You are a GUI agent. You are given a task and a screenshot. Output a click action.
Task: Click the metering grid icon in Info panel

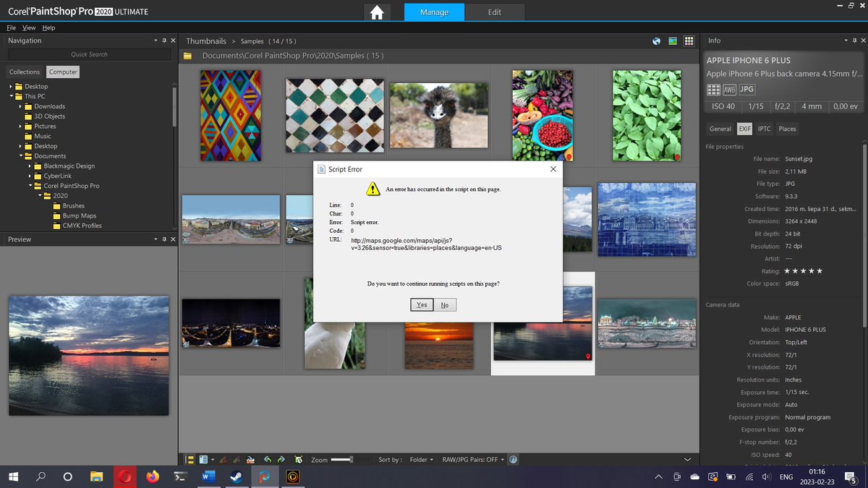tap(713, 90)
